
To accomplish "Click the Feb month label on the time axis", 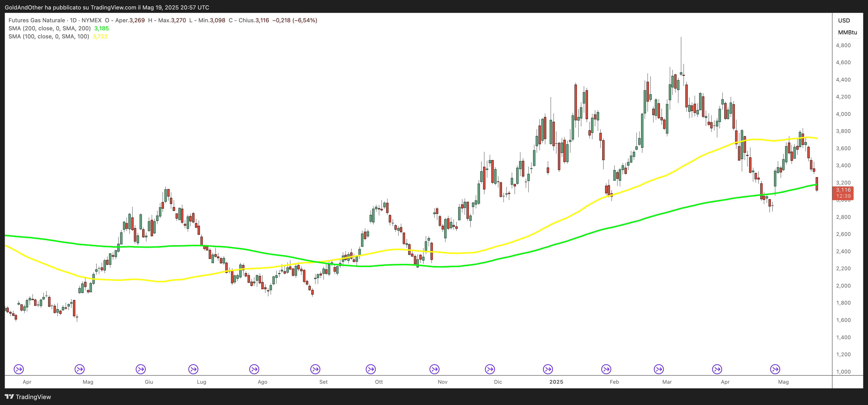I will click(615, 382).
